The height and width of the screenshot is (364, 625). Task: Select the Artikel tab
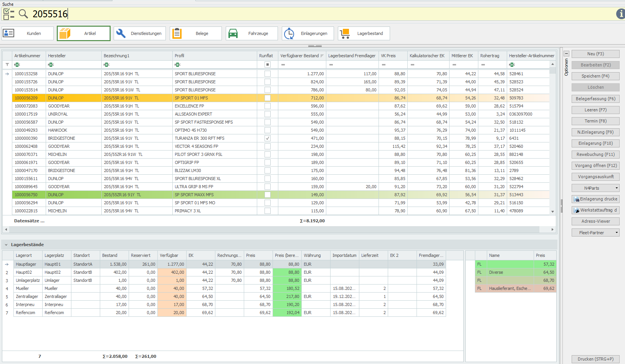pos(84,33)
